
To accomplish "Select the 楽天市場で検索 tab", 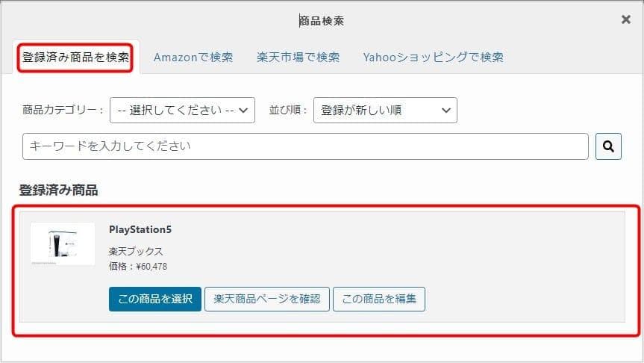I will point(298,58).
